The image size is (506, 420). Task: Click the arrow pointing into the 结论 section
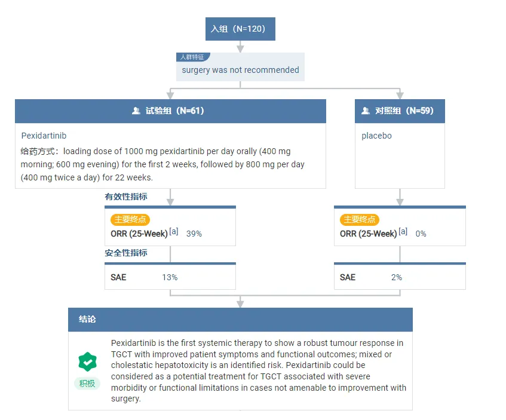[240, 302]
